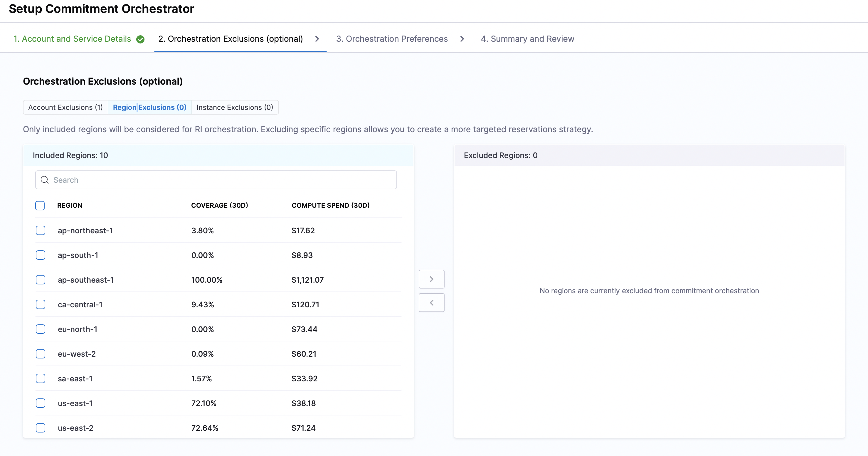Select the ap-southeast-1 checkbox

pyautogui.click(x=41, y=280)
